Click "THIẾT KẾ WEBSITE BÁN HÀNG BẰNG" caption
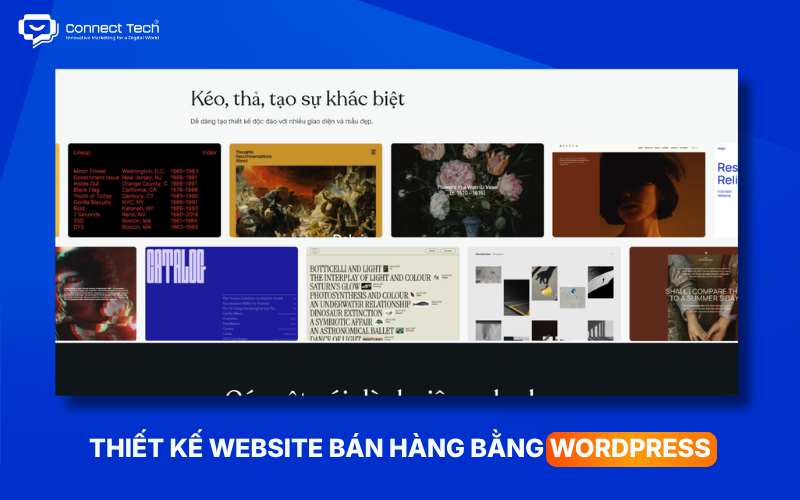The image size is (800, 500). click(x=316, y=448)
